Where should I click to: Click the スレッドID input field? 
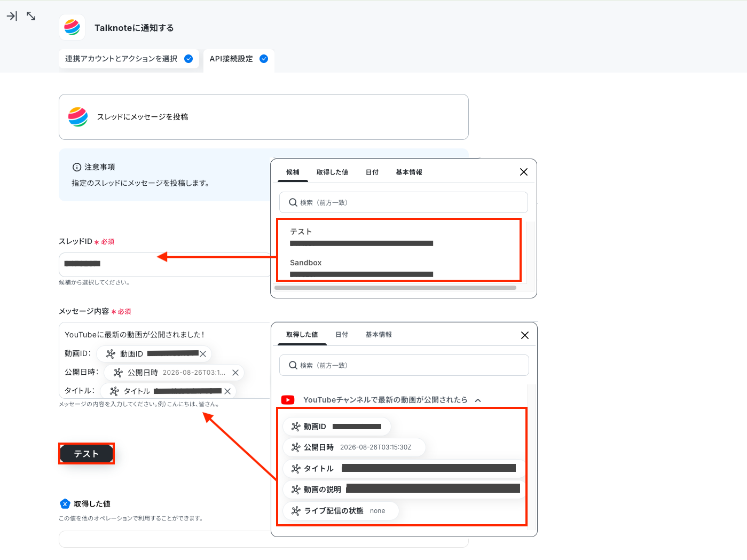coord(165,265)
